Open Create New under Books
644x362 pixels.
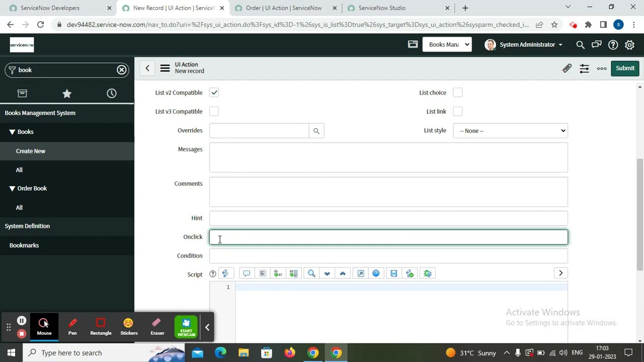(x=30, y=151)
